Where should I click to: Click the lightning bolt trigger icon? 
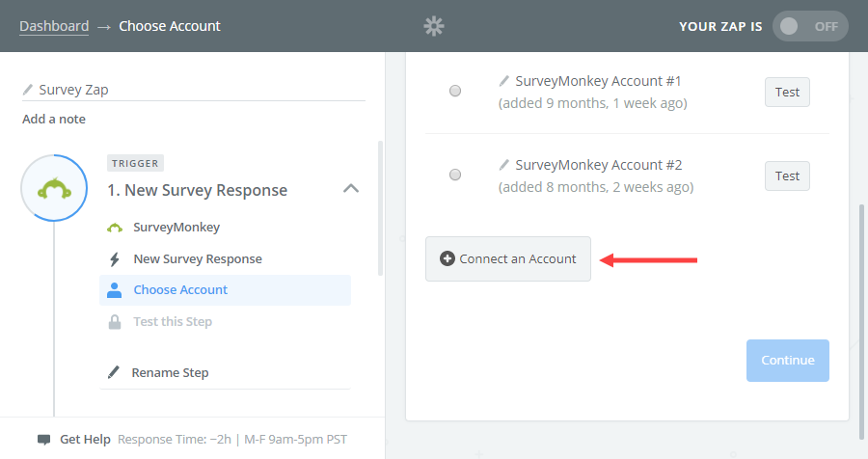(115, 259)
